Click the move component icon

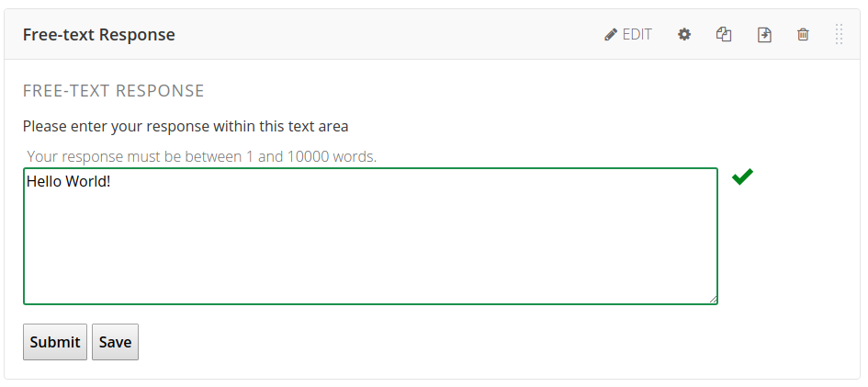[x=764, y=35]
